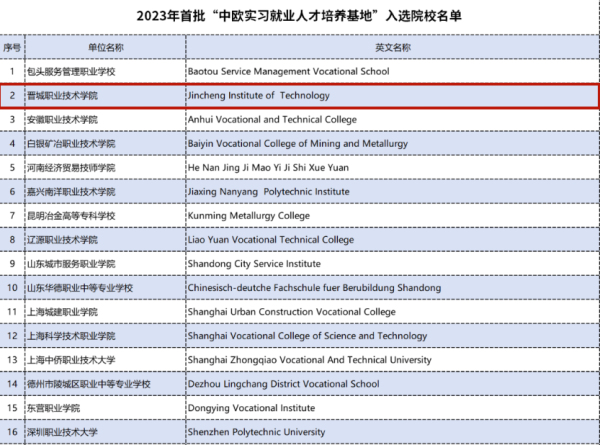The height and width of the screenshot is (445, 600).
Task: Select row number 1 in 序号 column
Action: 12,72
